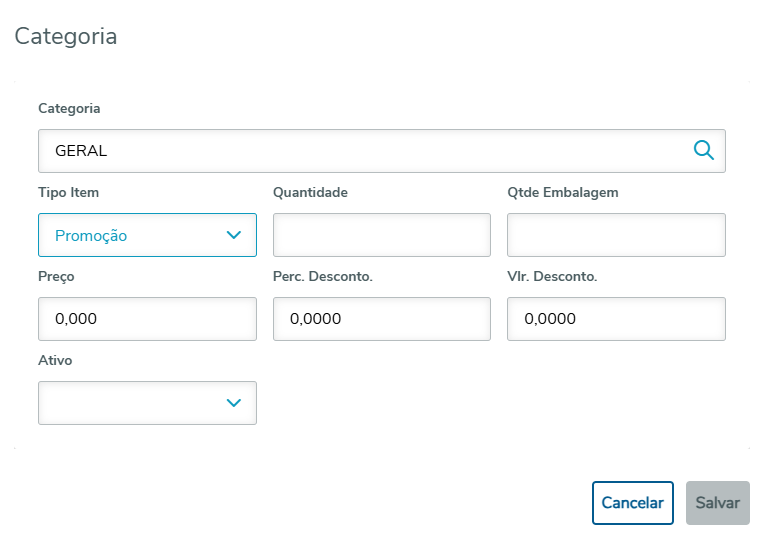Click the Vlr. Desconto. input field

(x=616, y=319)
